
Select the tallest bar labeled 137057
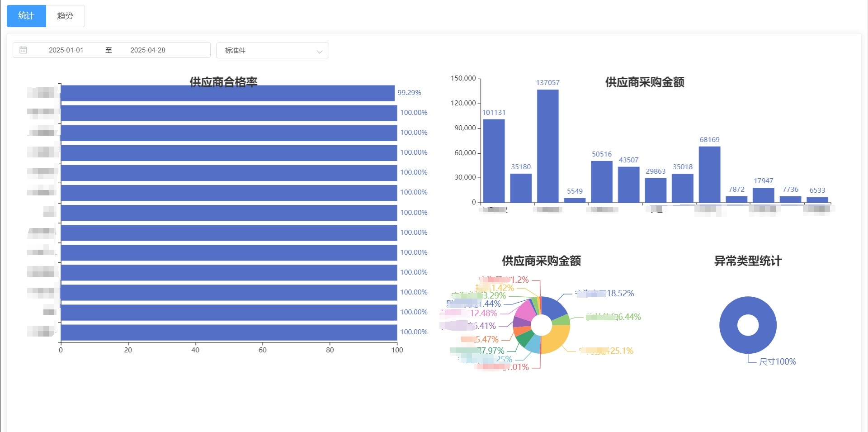coord(547,145)
